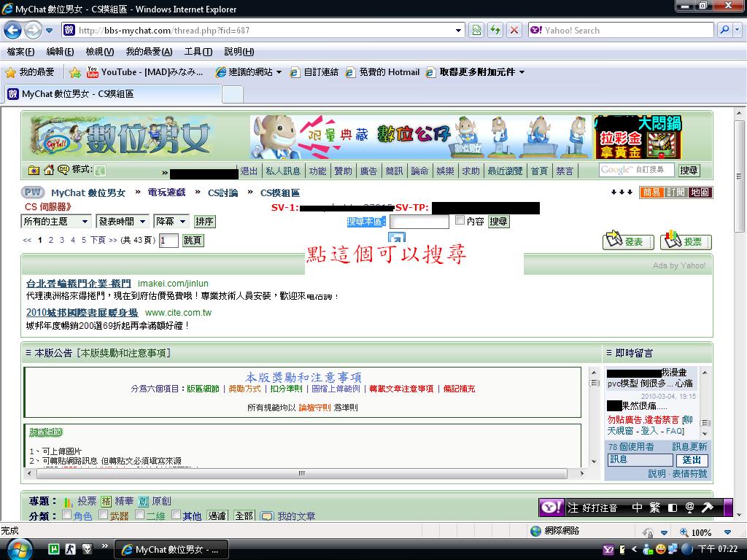
Task: Click the 搜尋本區 search input field
Action: [419, 222]
